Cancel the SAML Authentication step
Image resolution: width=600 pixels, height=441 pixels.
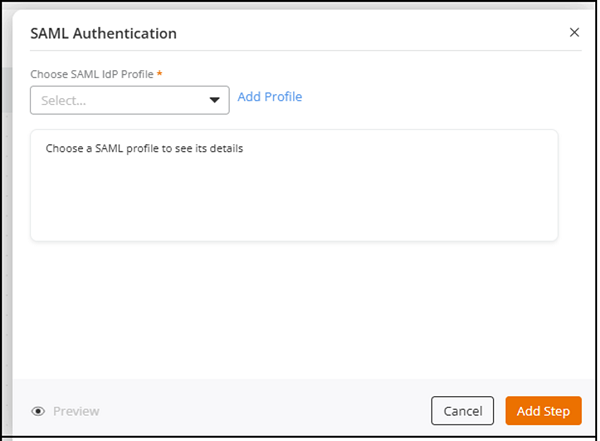pyautogui.click(x=462, y=411)
